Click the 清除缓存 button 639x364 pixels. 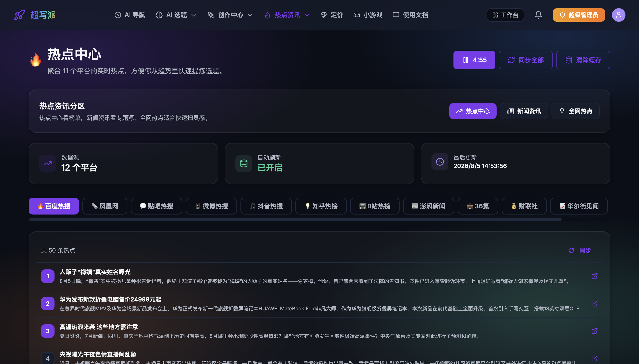[x=583, y=60]
